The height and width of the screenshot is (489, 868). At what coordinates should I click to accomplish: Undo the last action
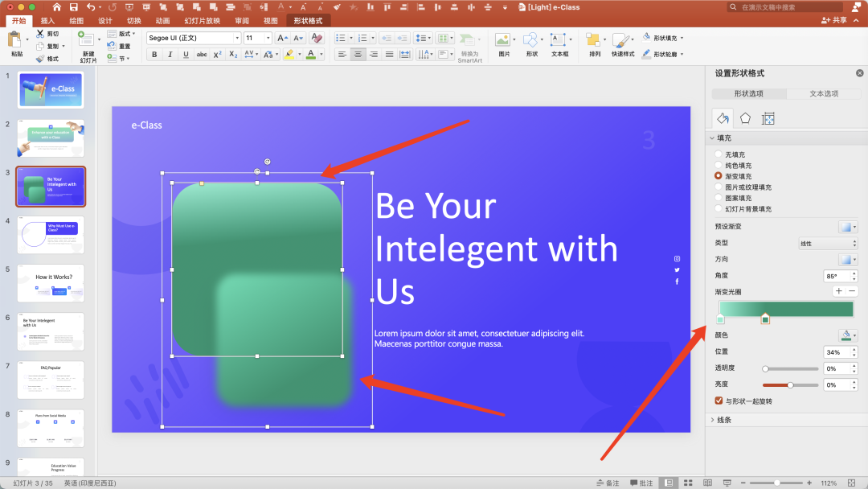click(x=91, y=7)
